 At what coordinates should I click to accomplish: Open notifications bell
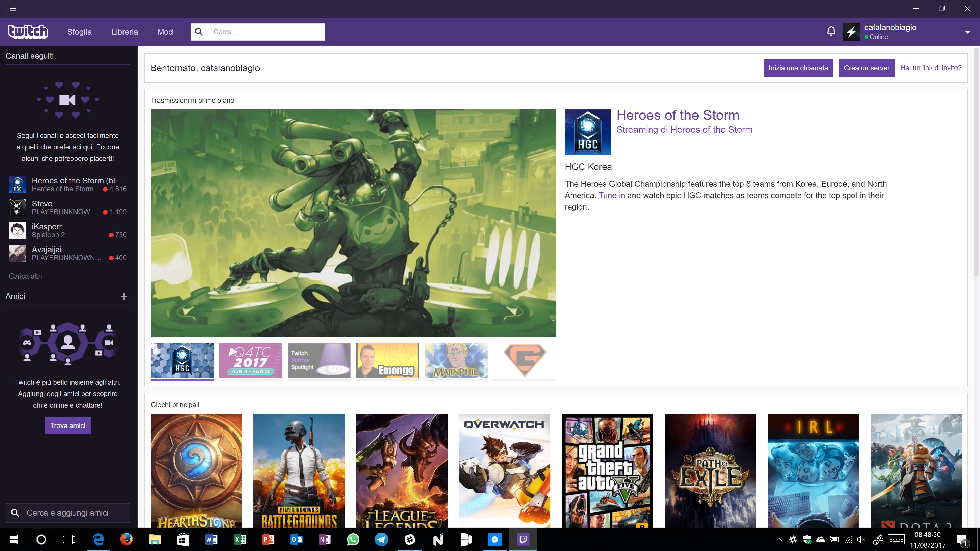831,32
